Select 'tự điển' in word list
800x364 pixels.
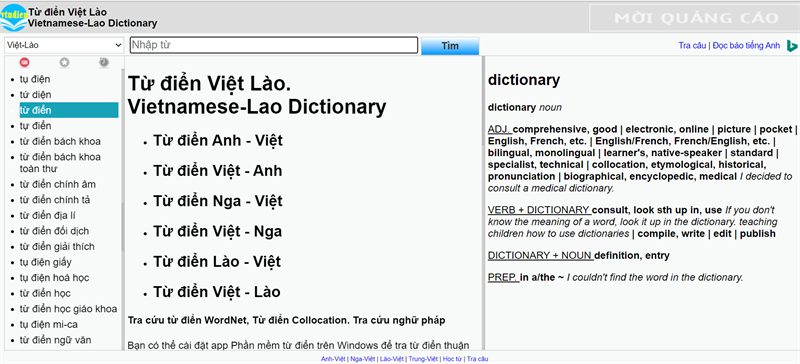[x=36, y=126]
